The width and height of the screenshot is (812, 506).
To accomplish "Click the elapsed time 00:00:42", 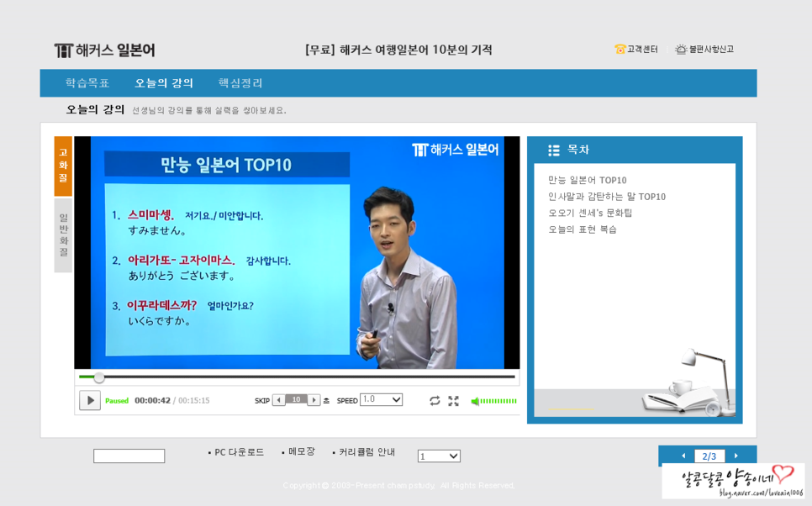I will tap(152, 400).
